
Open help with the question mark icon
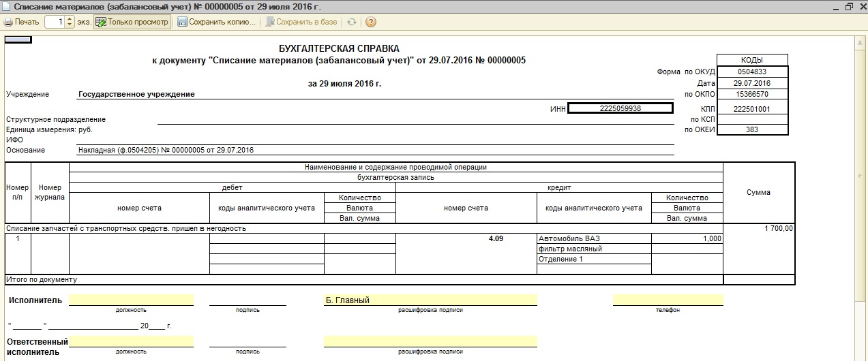[x=371, y=22]
